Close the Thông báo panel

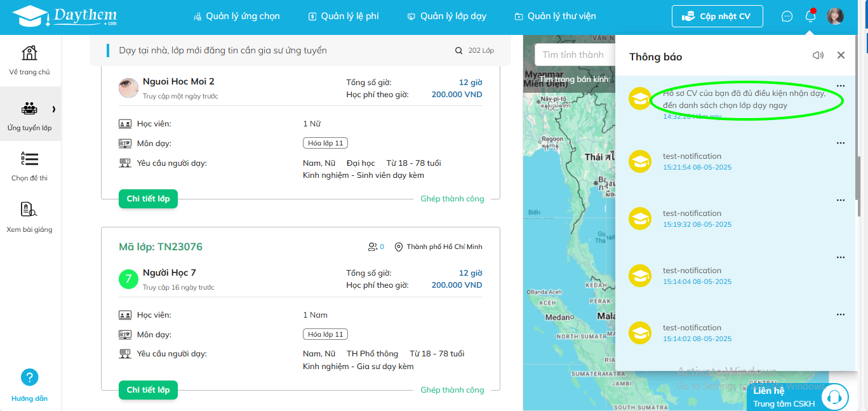point(841,55)
